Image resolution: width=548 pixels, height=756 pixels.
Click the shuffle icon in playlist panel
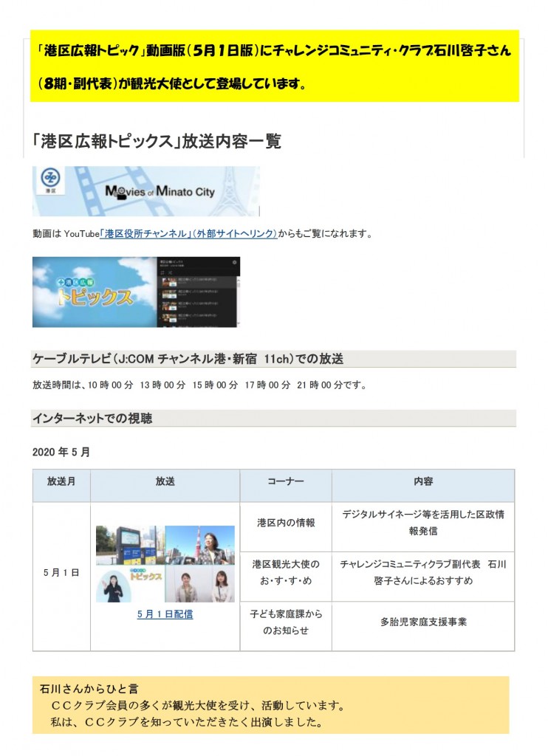[x=168, y=272]
